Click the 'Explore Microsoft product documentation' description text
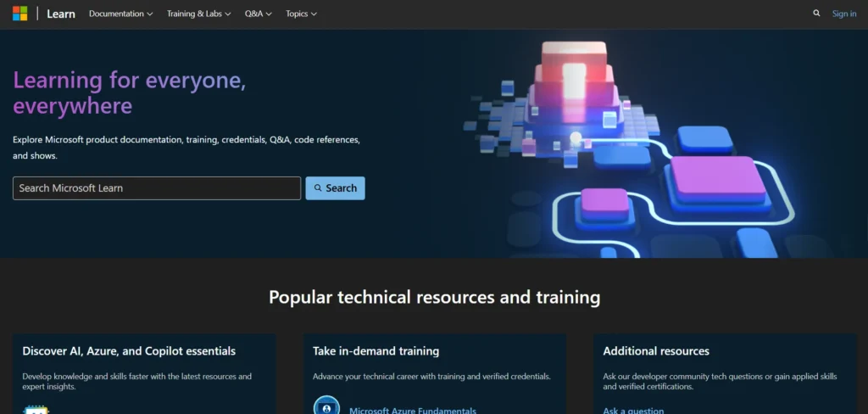868x414 pixels. (186, 148)
